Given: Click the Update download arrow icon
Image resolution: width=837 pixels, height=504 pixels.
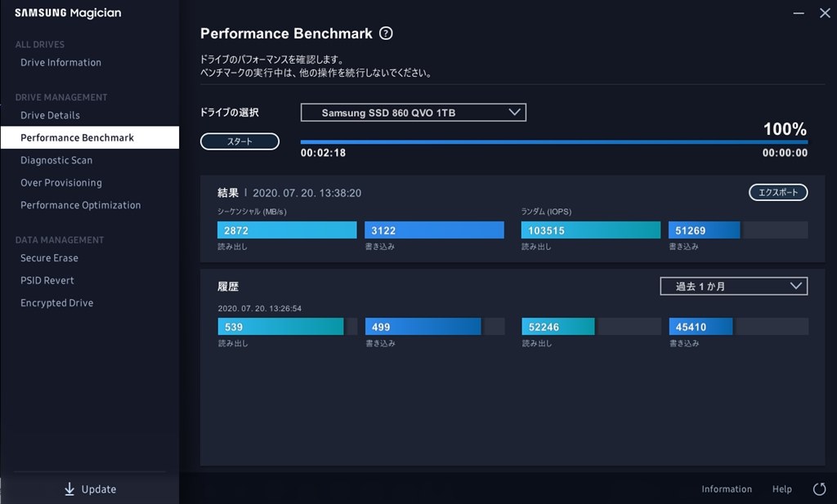Looking at the screenshot, I should point(69,489).
